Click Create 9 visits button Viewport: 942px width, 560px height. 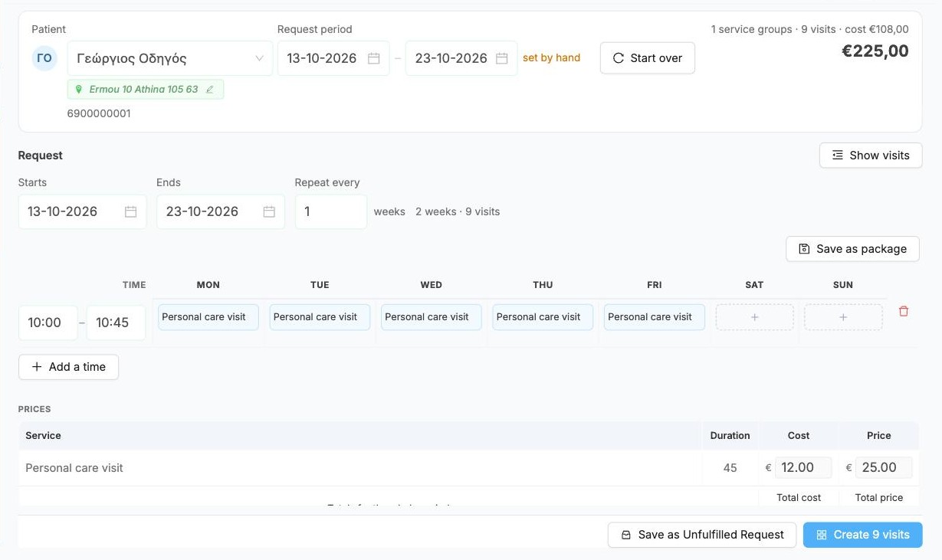pos(863,535)
